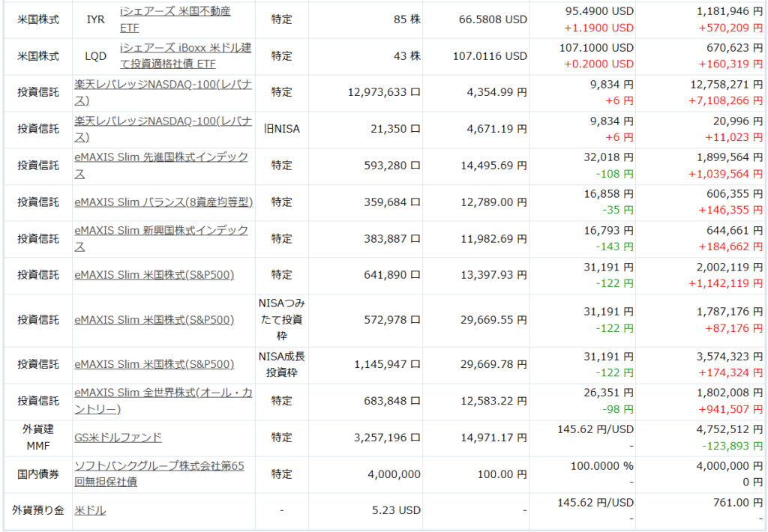
Task: Click the valuation "644,661 円"
Action: (x=735, y=231)
